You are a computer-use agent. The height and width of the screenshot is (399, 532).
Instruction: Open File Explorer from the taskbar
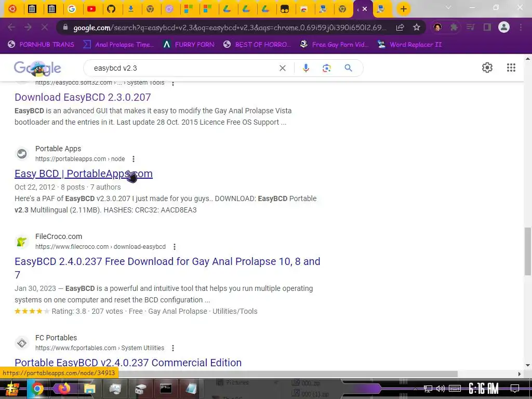pos(89,389)
